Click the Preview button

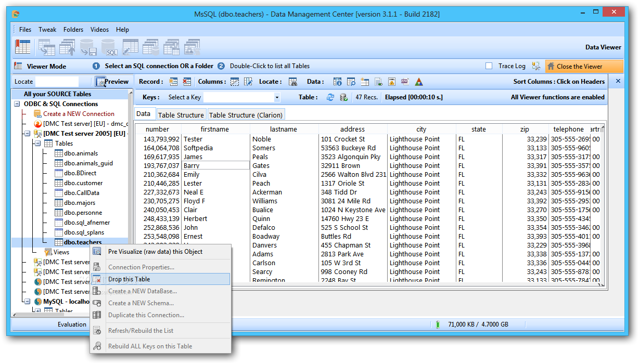tap(112, 82)
